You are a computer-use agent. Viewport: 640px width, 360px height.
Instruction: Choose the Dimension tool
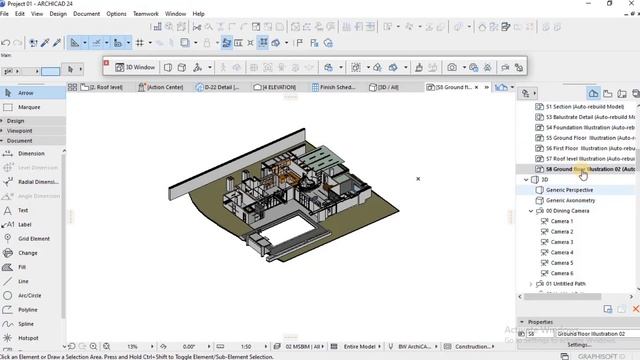click(31, 154)
